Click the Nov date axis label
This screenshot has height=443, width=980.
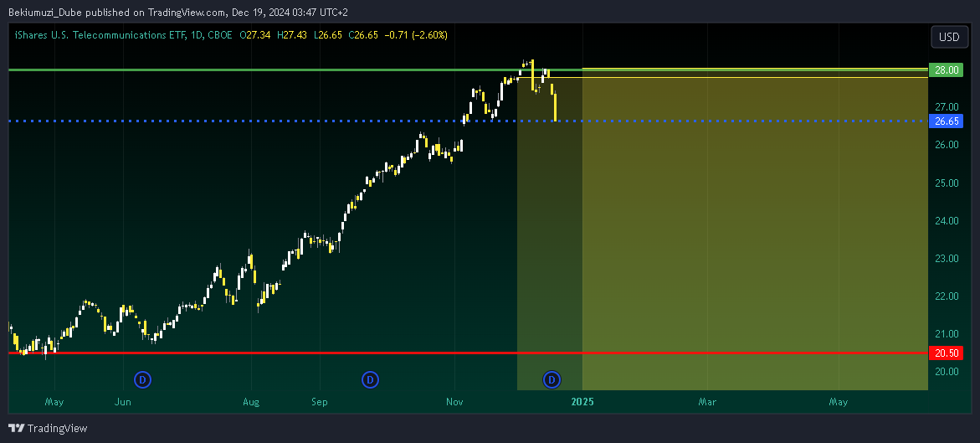(x=455, y=400)
